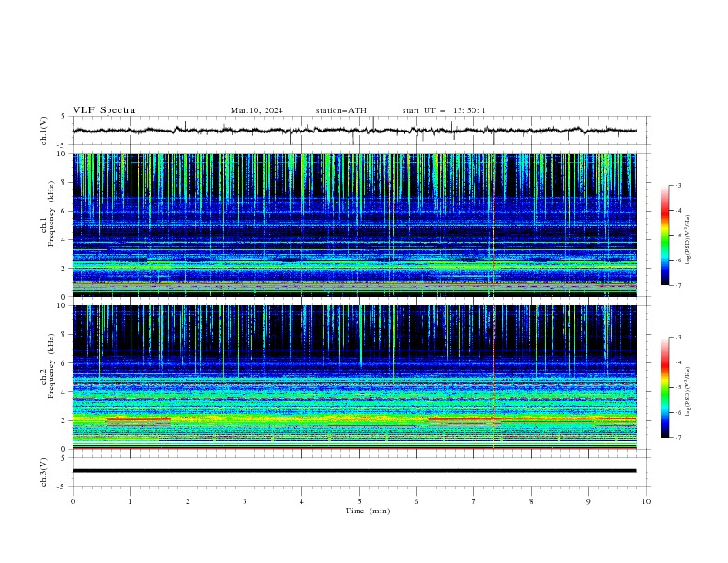Click the lower colorbar "-7" tick value
The image size is (728, 563).
click(677, 437)
